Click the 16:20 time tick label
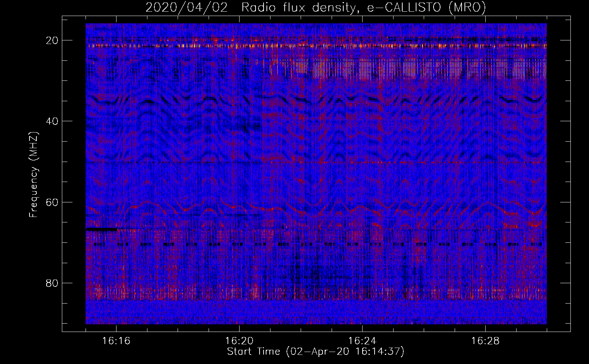 tap(240, 341)
